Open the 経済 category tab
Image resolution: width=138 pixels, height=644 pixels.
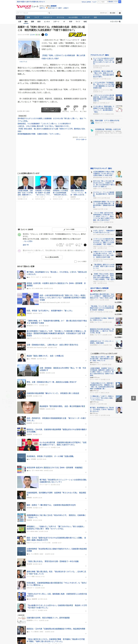pyautogui.click(x=39, y=21)
